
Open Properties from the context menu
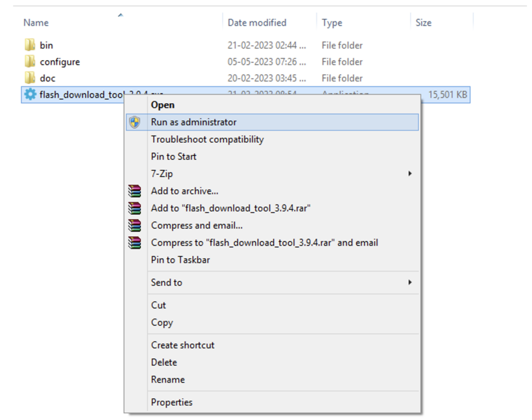point(171,402)
